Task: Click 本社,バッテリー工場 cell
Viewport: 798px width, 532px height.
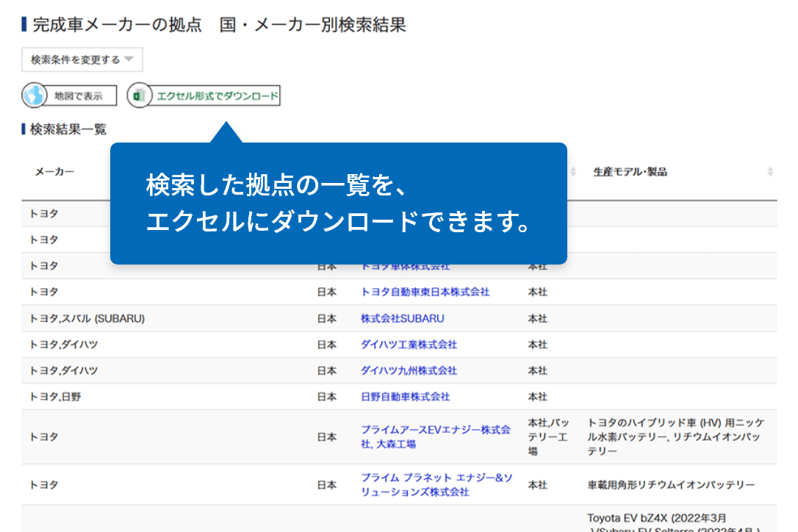Action: (x=549, y=436)
